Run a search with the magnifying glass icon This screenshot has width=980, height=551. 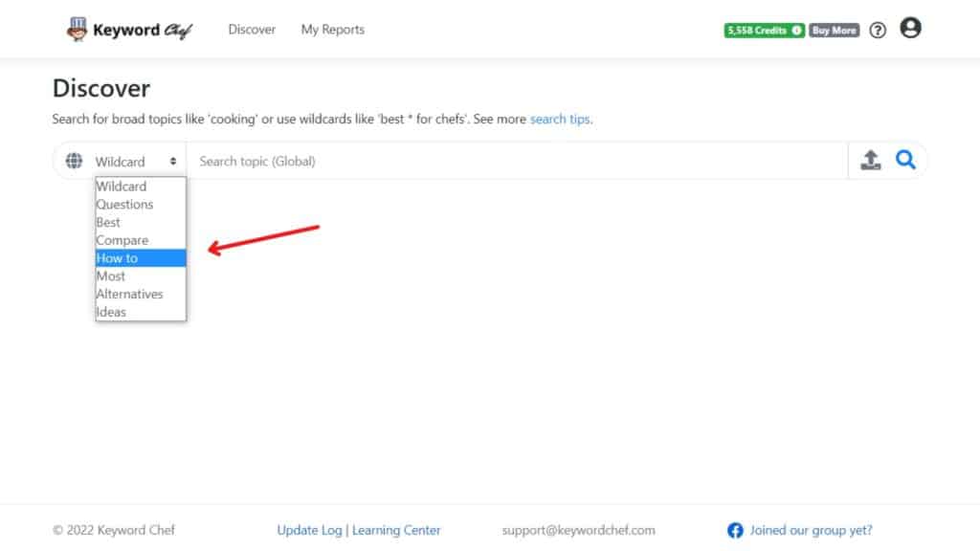(x=905, y=160)
